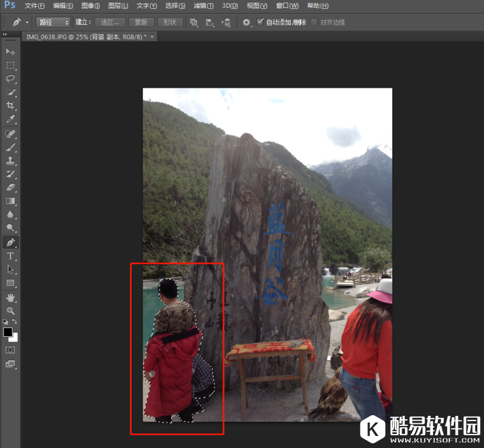Click the 选区... button
The width and height of the screenshot is (484, 448).
(109, 22)
